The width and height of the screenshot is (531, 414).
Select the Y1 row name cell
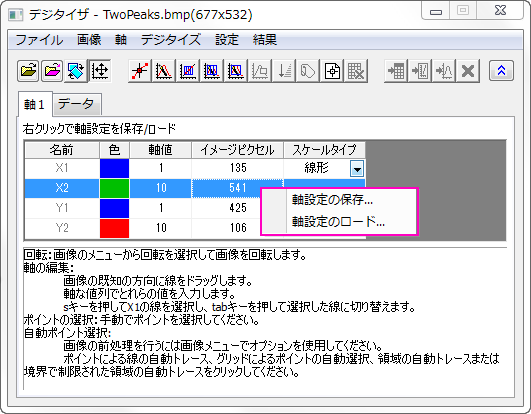point(62,208)
